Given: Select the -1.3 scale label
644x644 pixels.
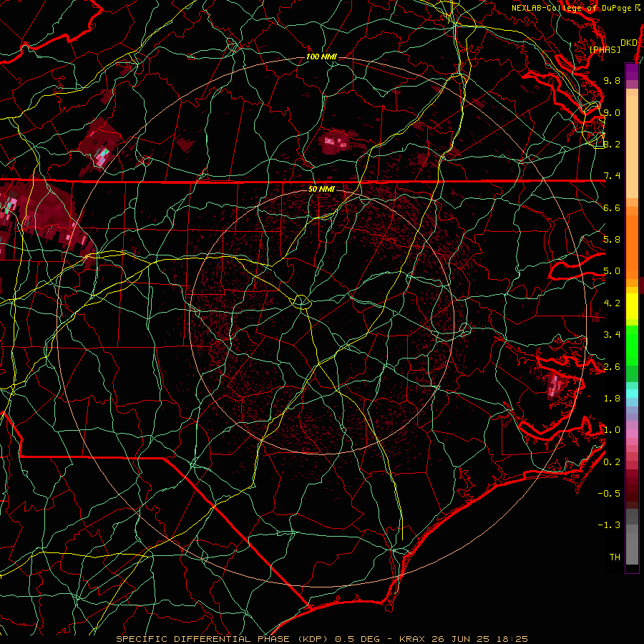Looking at the screenshot, I should tap(609, 525).
